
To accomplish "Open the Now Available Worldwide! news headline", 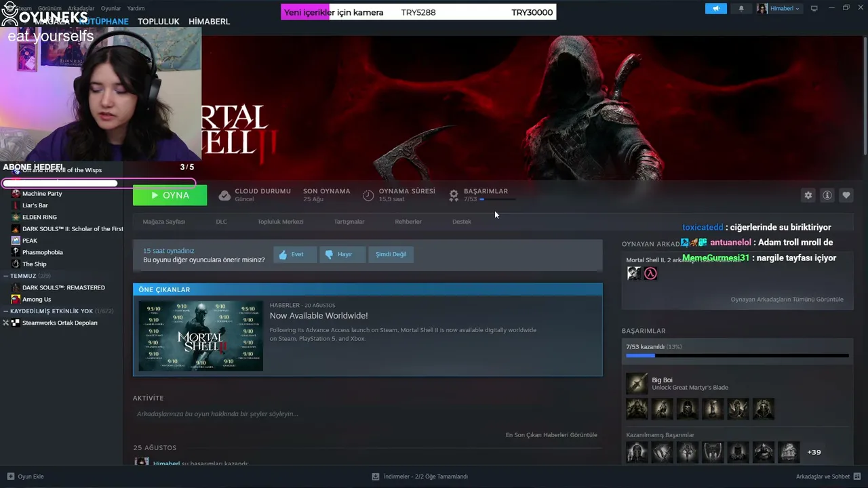I will [319, 316].
